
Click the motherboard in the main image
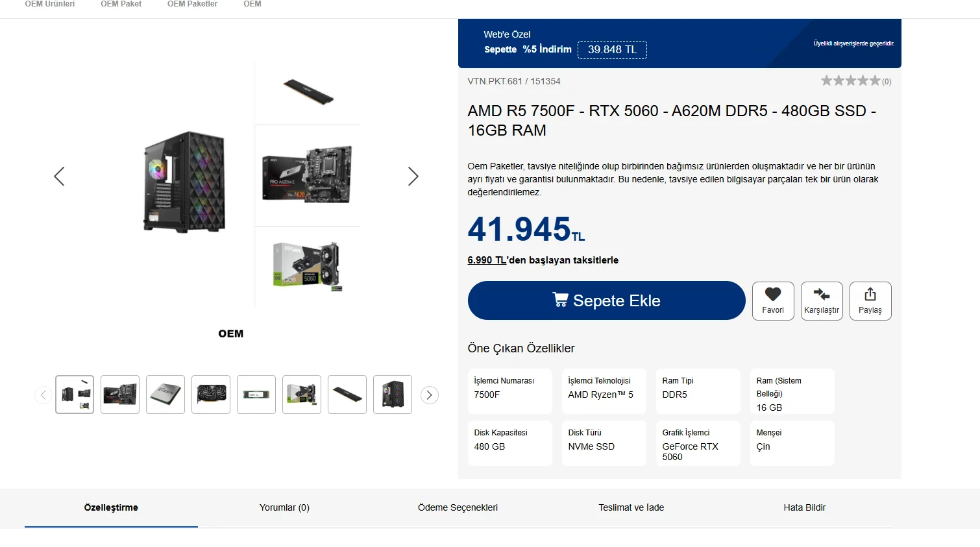click(307, 174)
